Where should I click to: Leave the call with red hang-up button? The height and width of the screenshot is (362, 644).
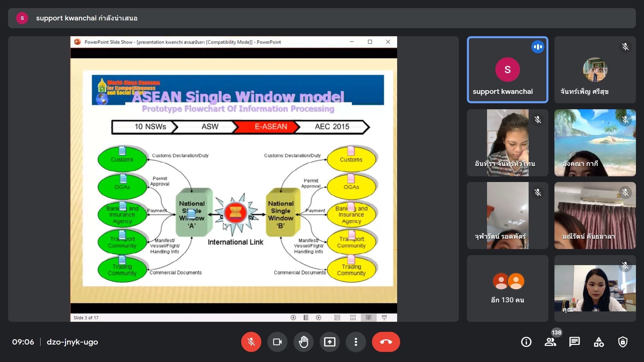tap(386, 342)
